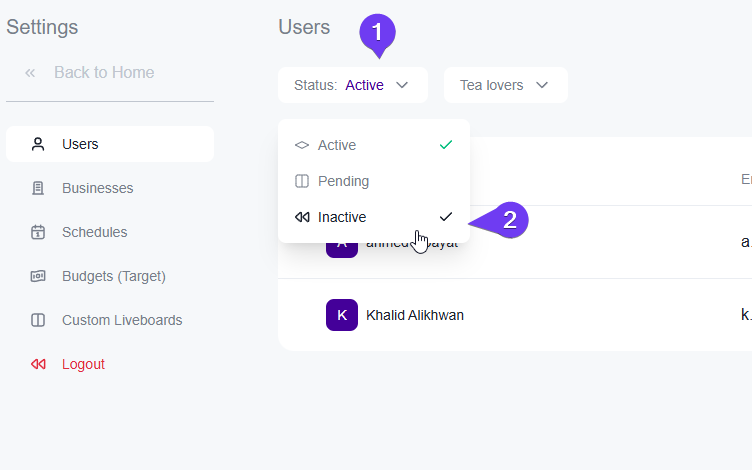Open Schedules in the settings menu
The image size is (752, 470).
94,232
